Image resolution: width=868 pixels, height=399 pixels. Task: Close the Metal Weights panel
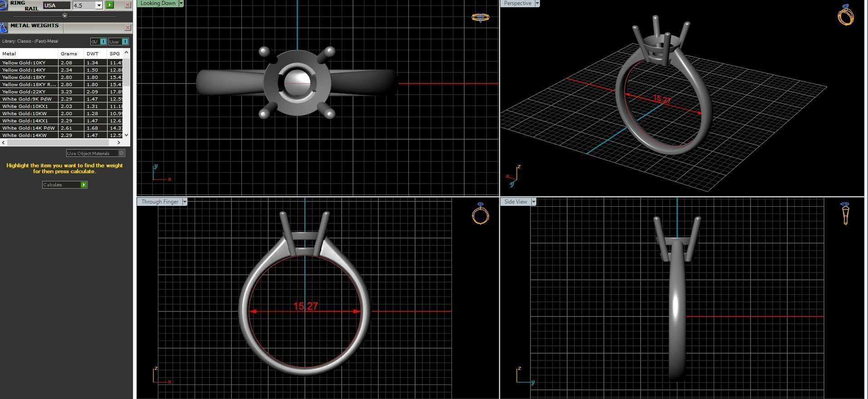coord(128,28)
